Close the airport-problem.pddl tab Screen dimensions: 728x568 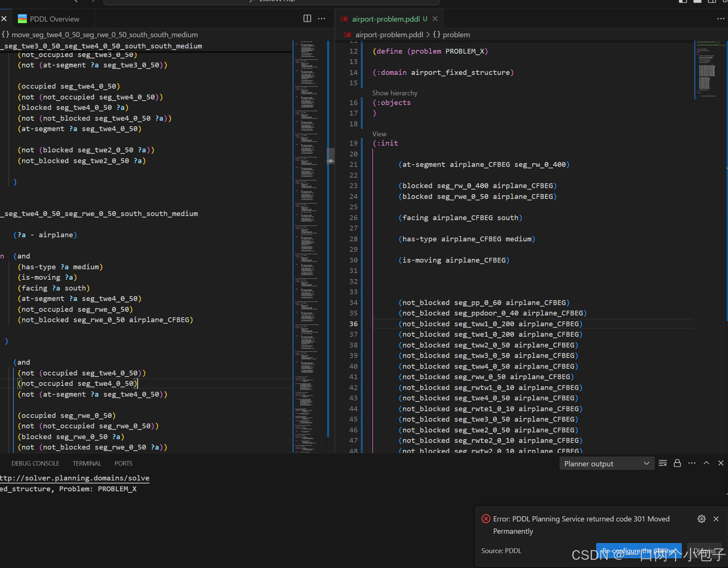[435, 19]
